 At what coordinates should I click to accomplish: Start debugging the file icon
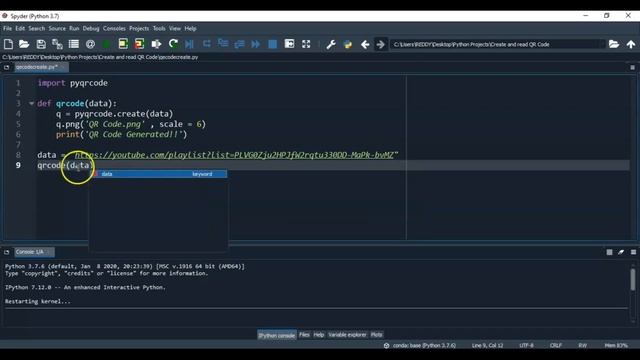[189, 44]
